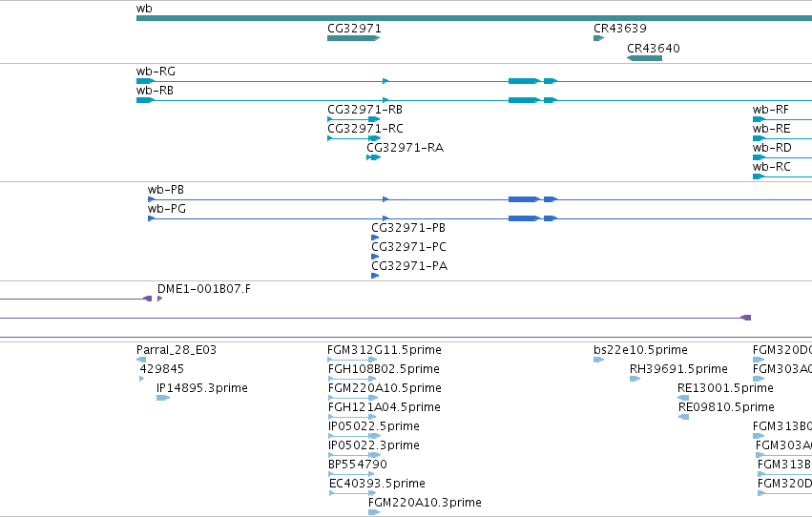Click the RE13001.5prime EST feature
This screenshot has width=812, height=517.
click(683, 398)
